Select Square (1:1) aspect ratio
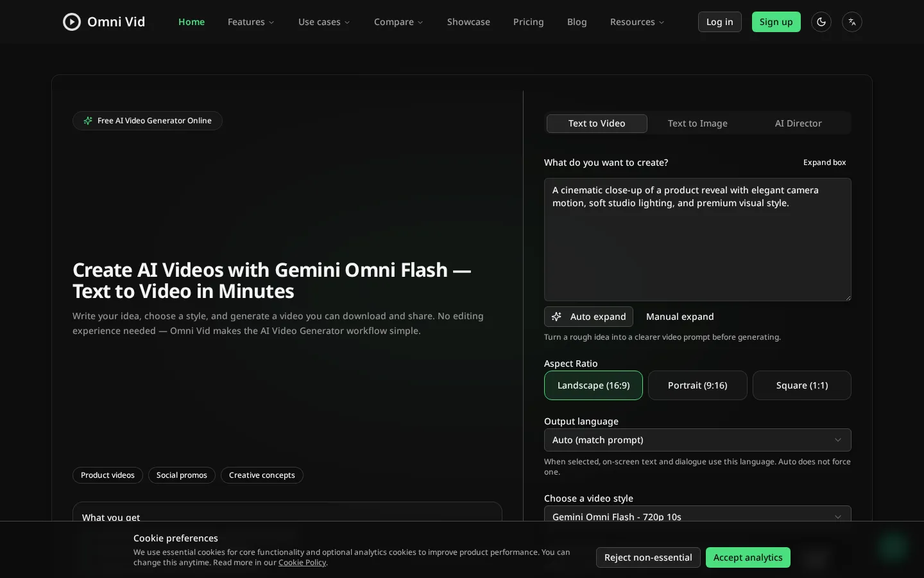 pyautogui.click(x=802, y=385)
